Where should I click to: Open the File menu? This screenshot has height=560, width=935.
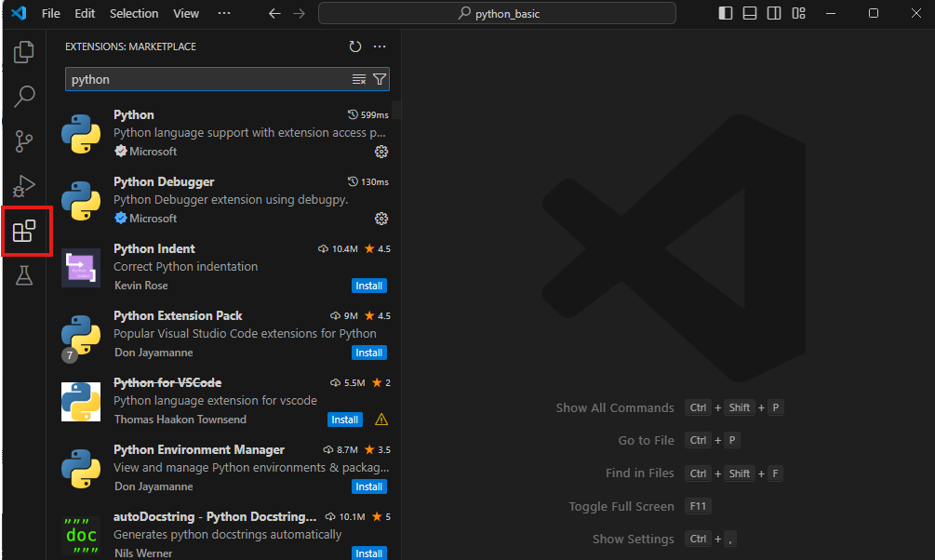(50, 13)
